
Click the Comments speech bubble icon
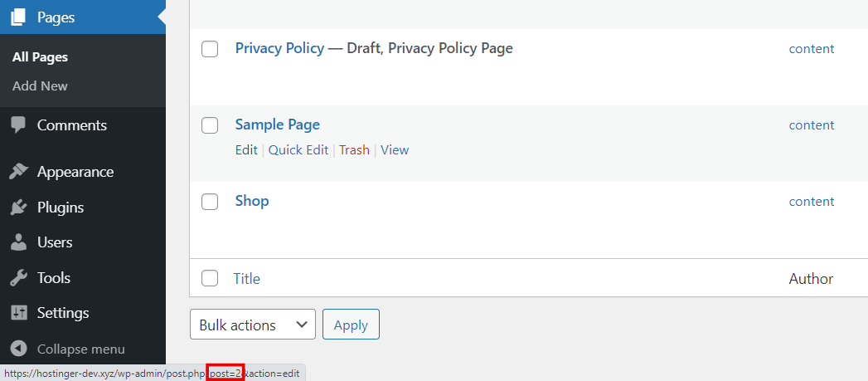[x=18, y=125]
